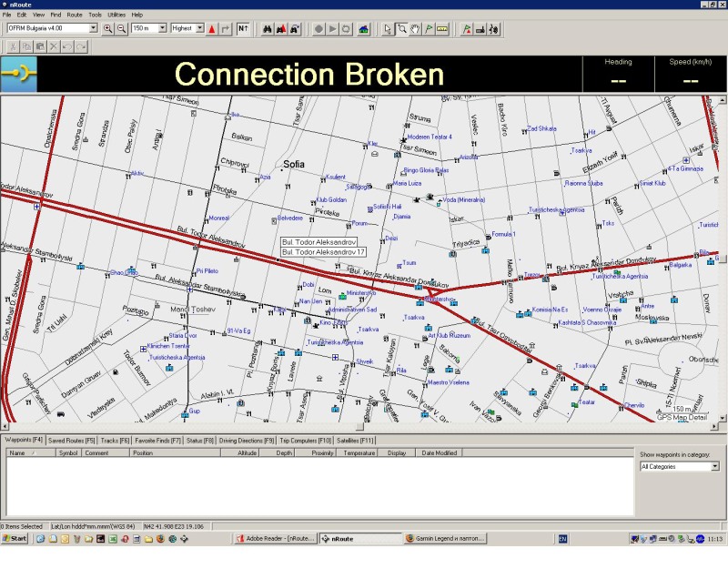The image size is (728, 579).
Task: Click the EN language indicator in taskbar
Action: (562, 539)
